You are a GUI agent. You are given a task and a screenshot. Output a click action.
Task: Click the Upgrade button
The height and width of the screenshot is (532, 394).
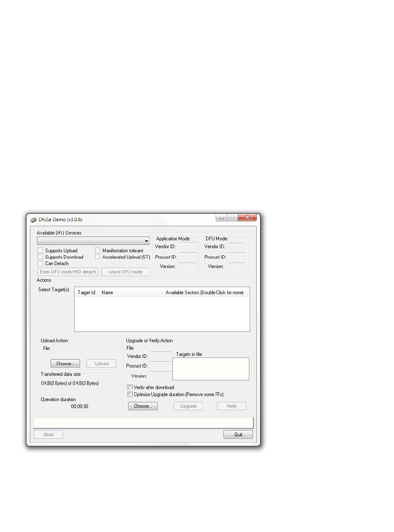tap(188, 406)
